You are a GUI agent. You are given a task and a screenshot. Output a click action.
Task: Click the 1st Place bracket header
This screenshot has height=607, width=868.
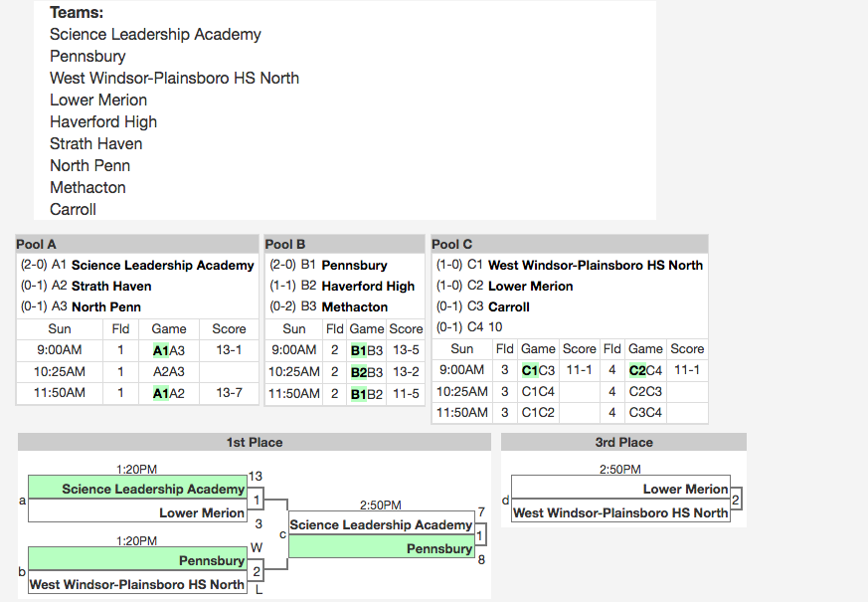[x=255, y=442]
